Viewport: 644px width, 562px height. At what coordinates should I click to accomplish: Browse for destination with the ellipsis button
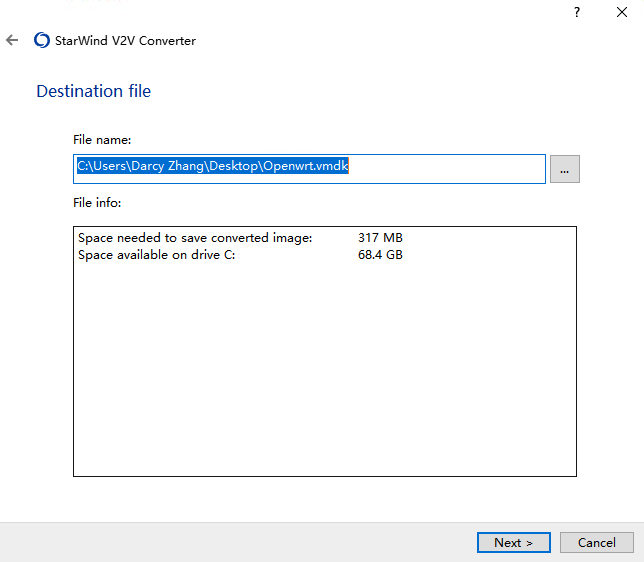click(x=565, y=169)
